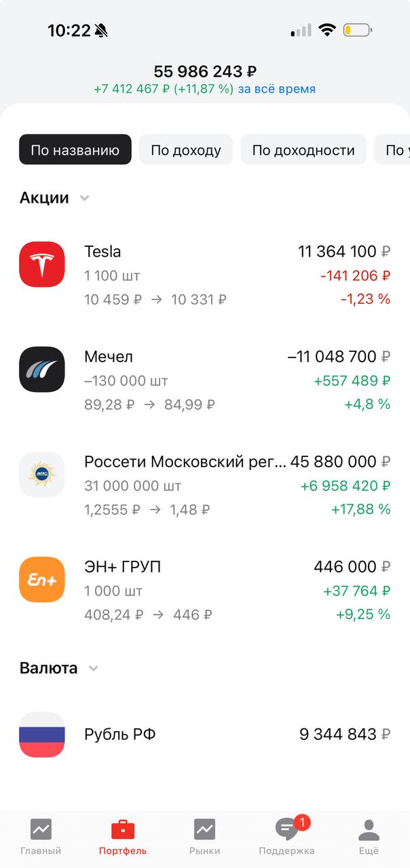The height and width of the screenshot is (868, 410).
Task: Tap the Russian ruble flag icon
Action: (42, 734)
